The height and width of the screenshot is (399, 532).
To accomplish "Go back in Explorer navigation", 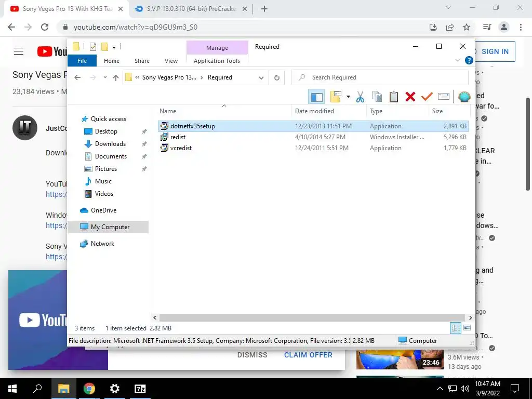I will pyautogui.click(x=77, y=78).
